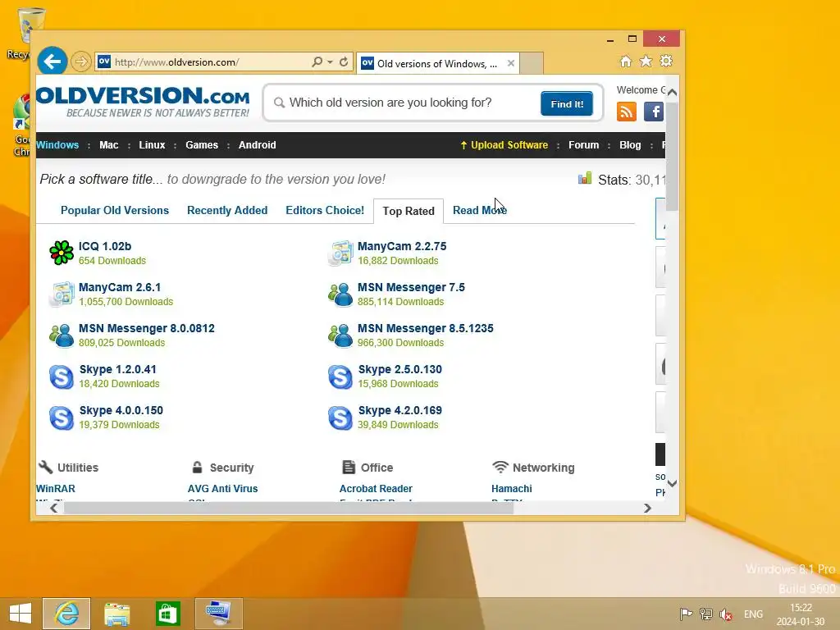Click the horizontal scrollbar left arrow
Image resolution: width=840 pixels, height=630 pixels.
pos(53,508)
